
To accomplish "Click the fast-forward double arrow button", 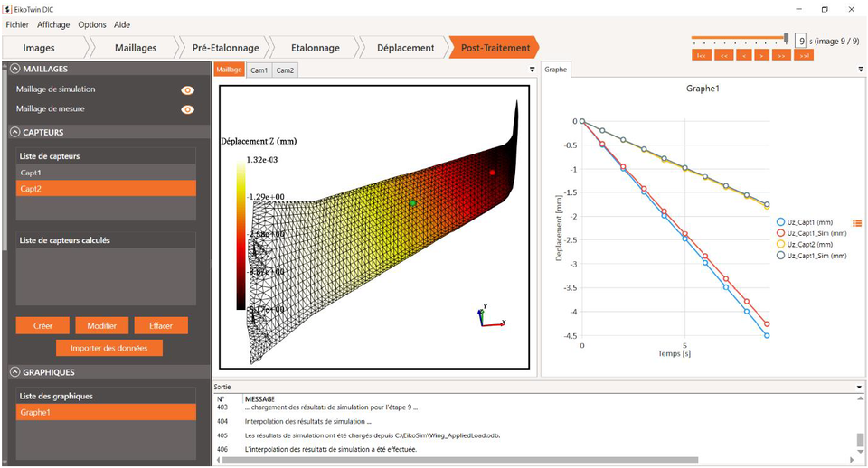I will [x=782, y=55].
